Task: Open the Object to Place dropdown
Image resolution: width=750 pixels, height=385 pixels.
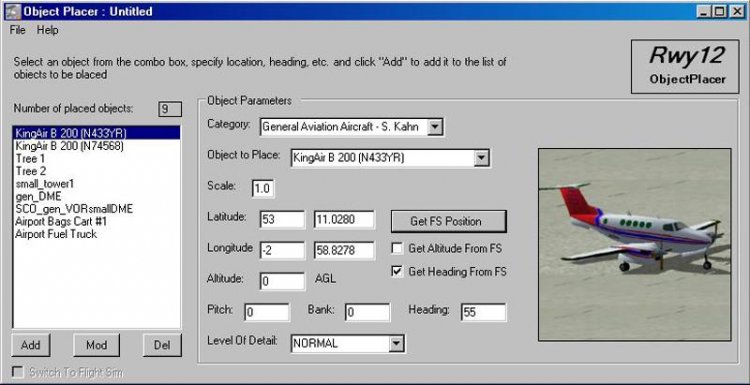Action: point(481,158)
